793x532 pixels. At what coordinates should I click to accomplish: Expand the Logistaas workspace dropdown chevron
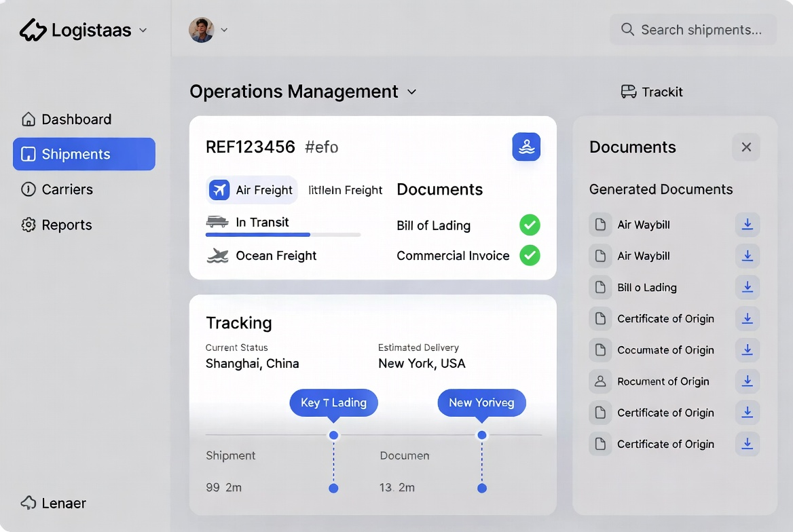[x=143, y=31]
